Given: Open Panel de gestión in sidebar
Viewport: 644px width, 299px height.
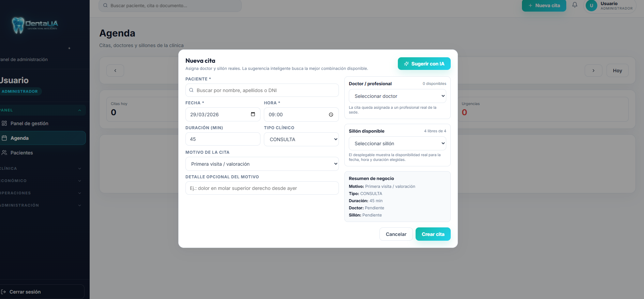Looking at the screenshot, I should 29,123.
